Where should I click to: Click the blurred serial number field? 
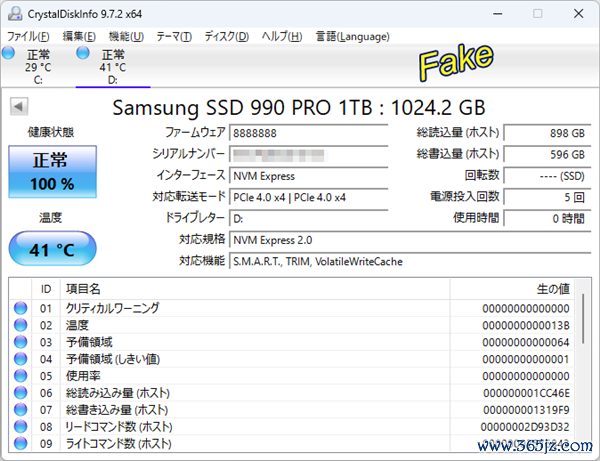point(308,155)
